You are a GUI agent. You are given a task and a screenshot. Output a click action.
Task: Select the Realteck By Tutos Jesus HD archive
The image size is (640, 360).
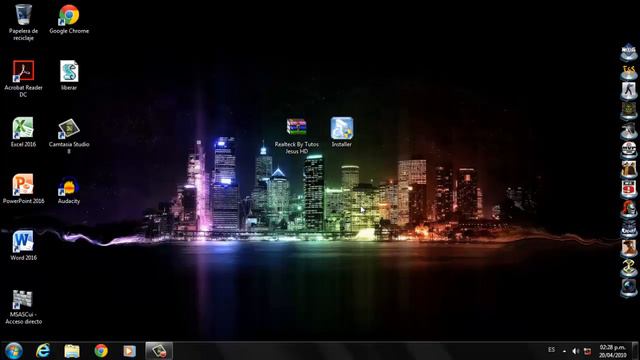297,136
